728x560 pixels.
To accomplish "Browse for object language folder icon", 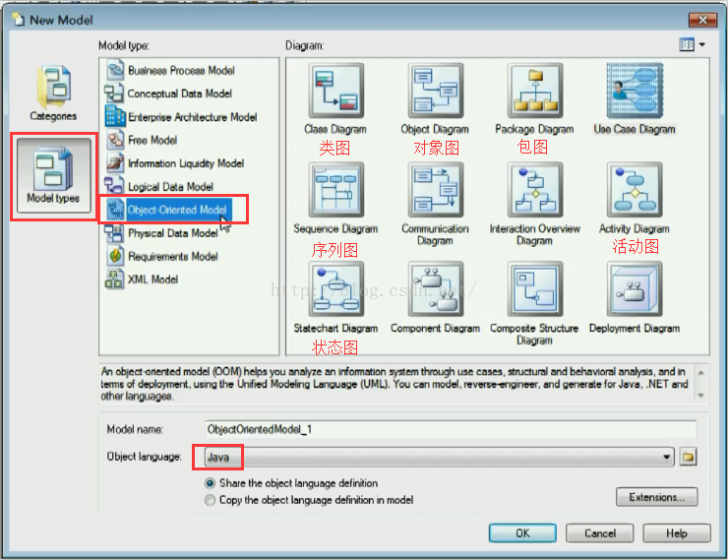I will point(689,457).
